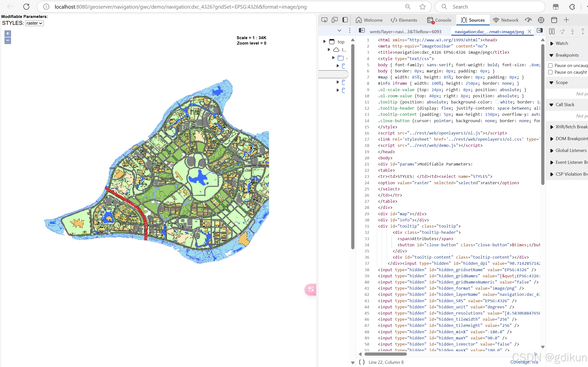
Task: Click the page URL in the address bar
Action: click(x=180, y=7)
